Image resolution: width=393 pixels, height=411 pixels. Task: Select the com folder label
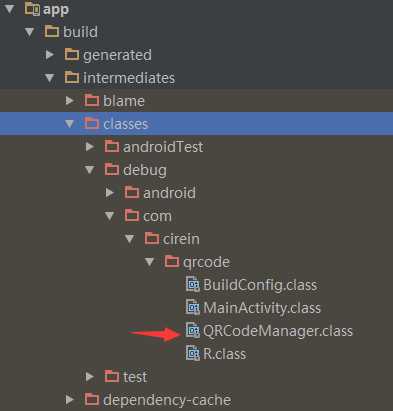(157, 216)
